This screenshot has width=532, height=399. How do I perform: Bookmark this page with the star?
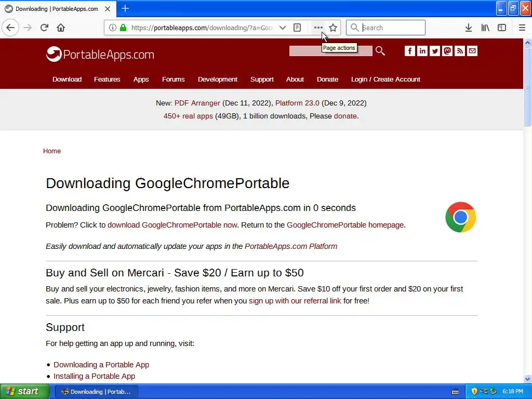point(333,28)
